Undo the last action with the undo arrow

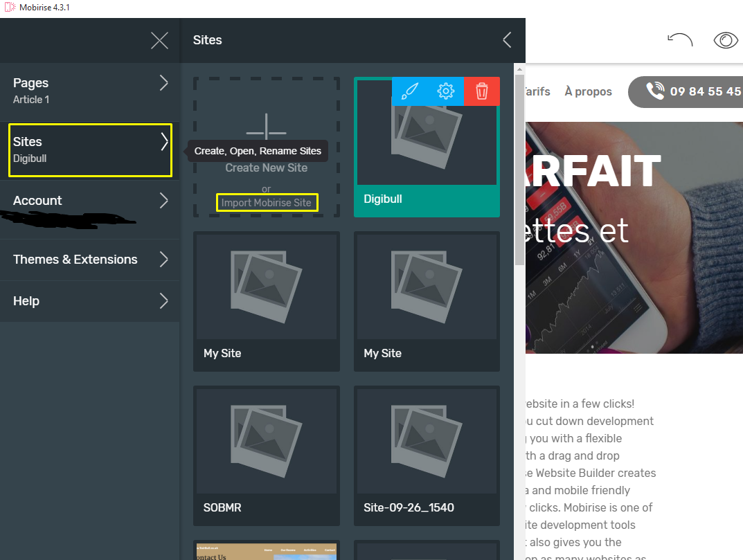(x=679, y=40)
